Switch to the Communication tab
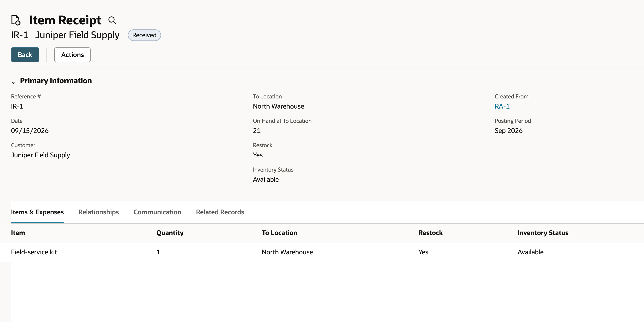This screenshot has height=322, width=644. coord(158,212)
